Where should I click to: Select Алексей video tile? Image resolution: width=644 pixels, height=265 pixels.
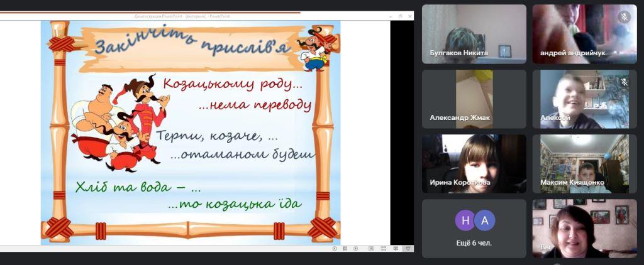click(x=584, y=99)
